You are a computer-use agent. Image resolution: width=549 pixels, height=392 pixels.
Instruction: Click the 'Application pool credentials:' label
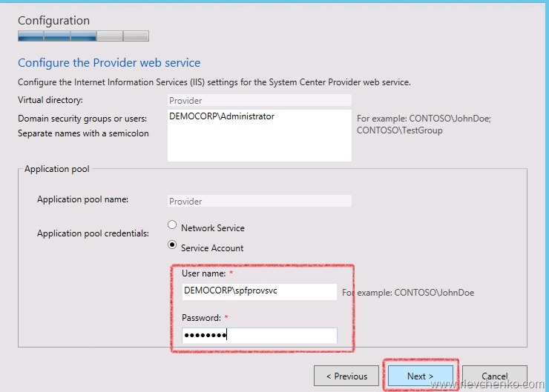click(93, 233)
